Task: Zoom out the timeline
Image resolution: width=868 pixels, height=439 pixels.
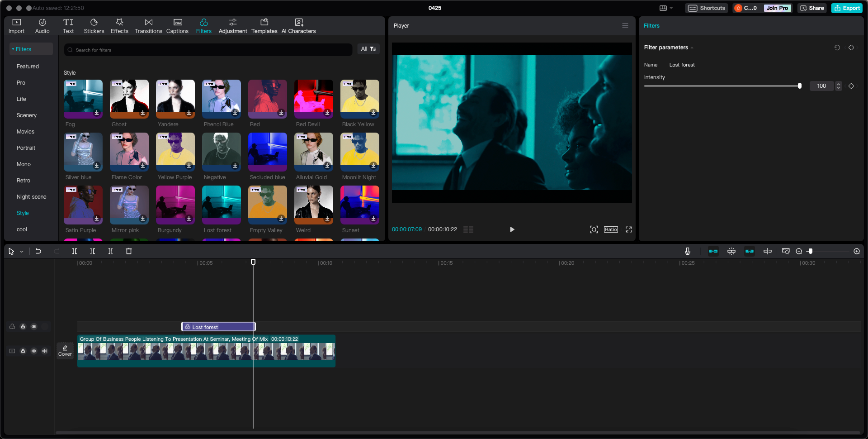Action: [799, 251]
